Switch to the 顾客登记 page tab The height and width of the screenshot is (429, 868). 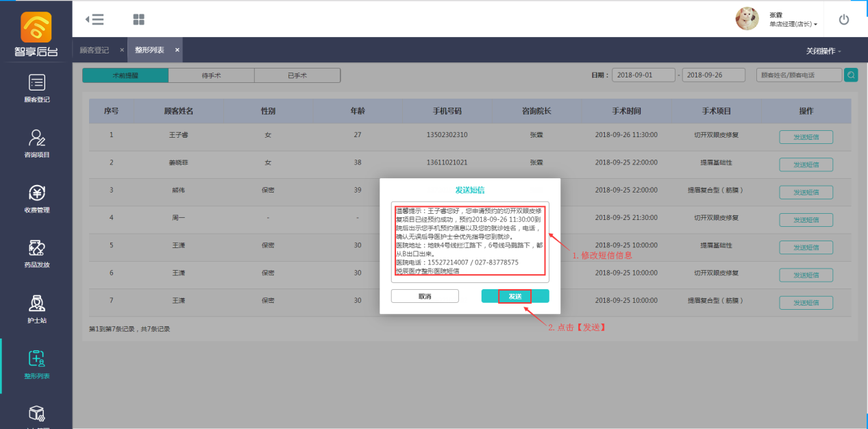tap(95, 50)
